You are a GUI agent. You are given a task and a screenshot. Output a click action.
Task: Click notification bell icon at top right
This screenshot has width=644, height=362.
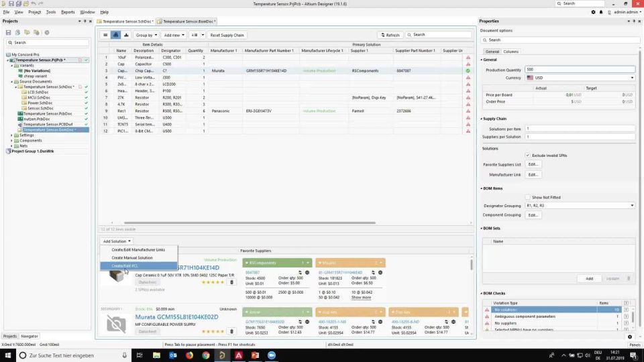tap(601, 12)
